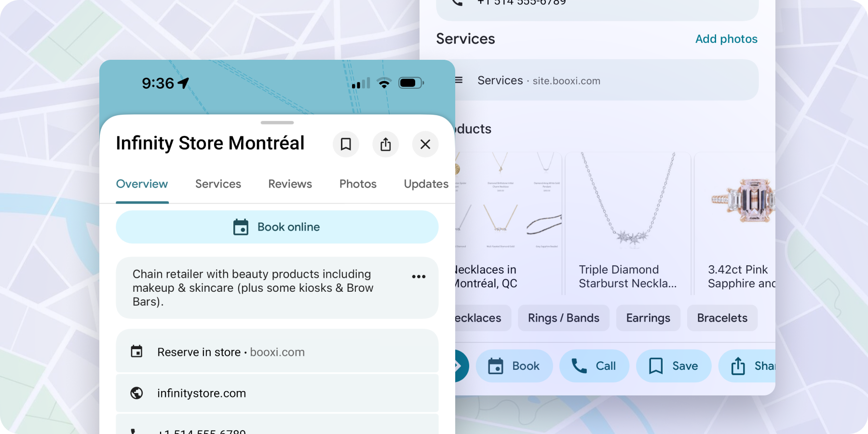Screen dimensions: 868x434
Task: Tap the cellular signal bars icon
Action: [x=361, y=83]
